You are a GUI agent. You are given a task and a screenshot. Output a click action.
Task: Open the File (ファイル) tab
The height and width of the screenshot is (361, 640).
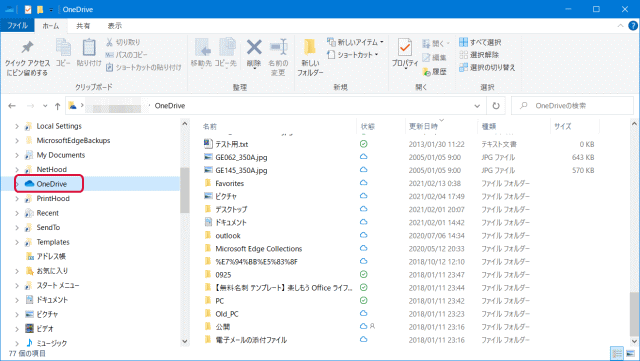click(x=17, y=25)
